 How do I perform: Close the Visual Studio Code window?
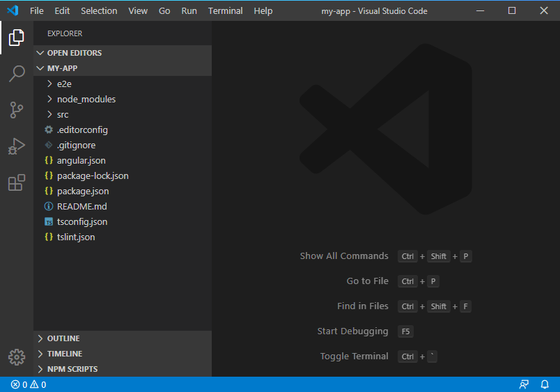click(543, 10)
